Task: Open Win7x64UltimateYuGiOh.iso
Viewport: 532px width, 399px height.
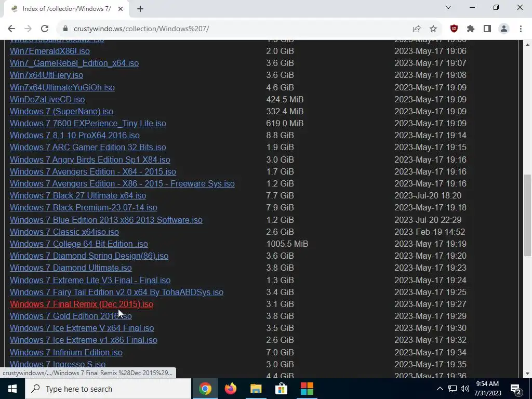Action: [62, 87]
